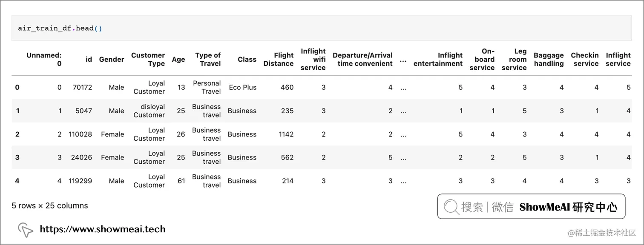644x245 pixels.
Task: Select the Baggage handling column header
Action: [x=549, y=60]
